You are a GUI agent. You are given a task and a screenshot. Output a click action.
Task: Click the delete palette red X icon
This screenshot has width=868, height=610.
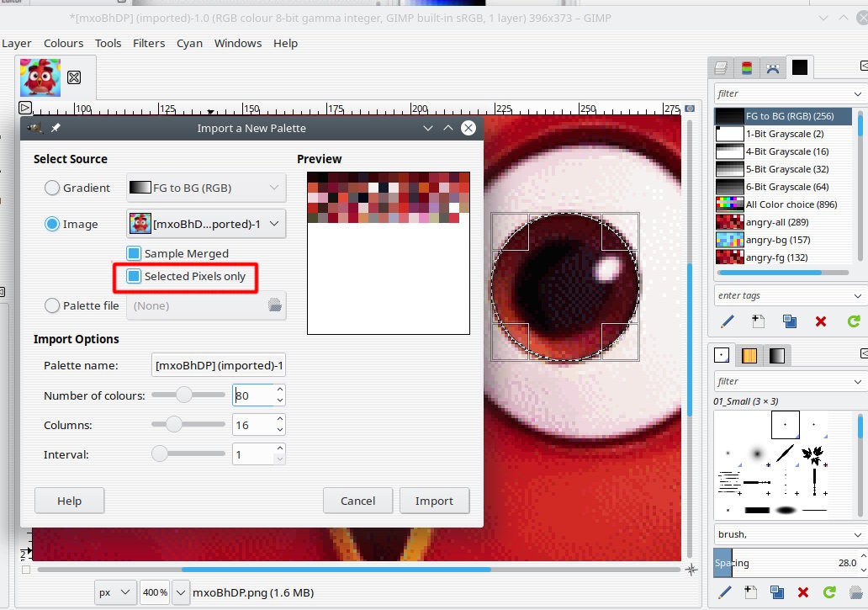point(821,321)
